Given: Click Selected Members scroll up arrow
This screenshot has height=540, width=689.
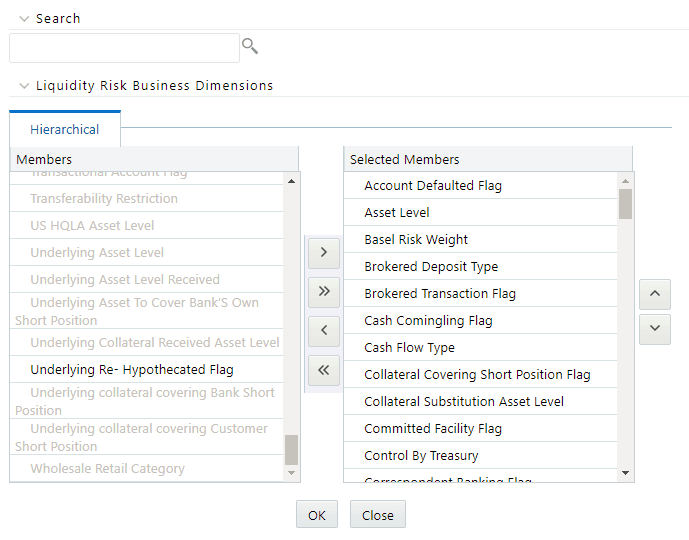Looking at the screenshot, I should 625,181.
